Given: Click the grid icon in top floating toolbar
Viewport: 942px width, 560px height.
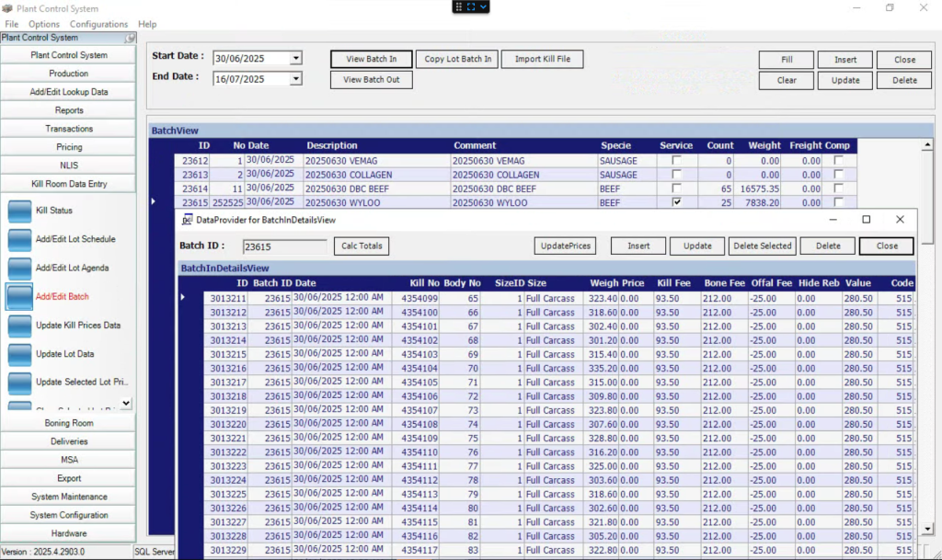Looking at the screenshot, I should (x=458, y=6).
